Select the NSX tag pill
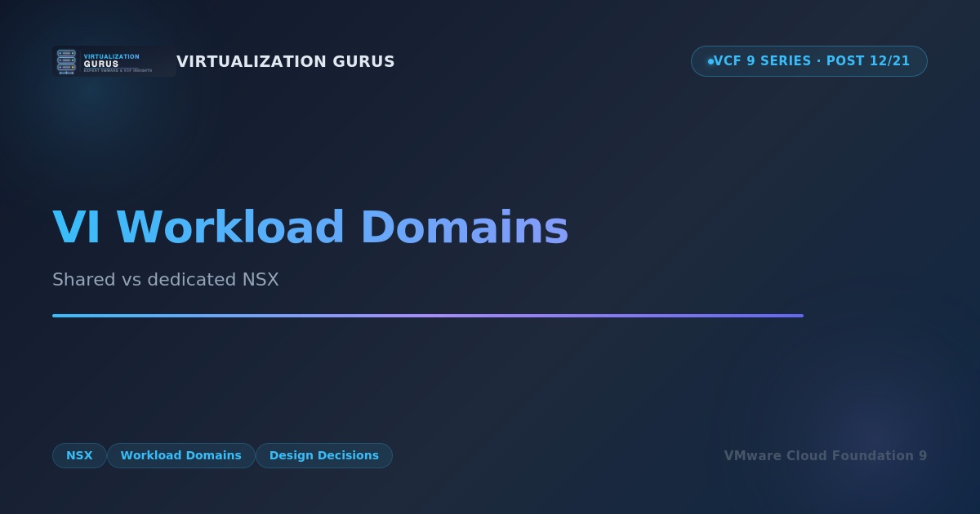Screen dimensions: 980x514 (x=79, y=455)
